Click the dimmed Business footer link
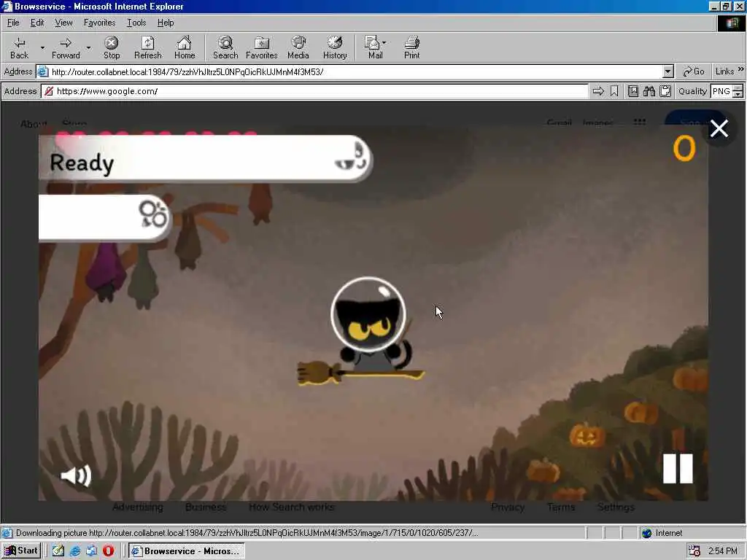The height and width of the screenshot is (560, 747). tap(205, 507)
